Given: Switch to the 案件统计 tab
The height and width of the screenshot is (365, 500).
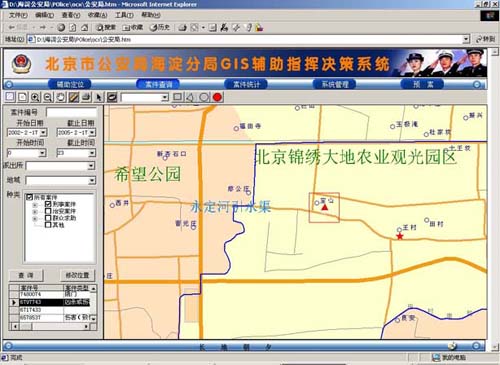Looking at the screenshot, I should (x=246, y=84).
